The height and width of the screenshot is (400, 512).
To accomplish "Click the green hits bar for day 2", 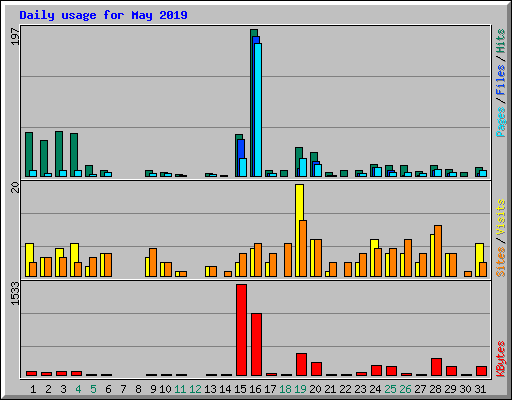I will tap(44, 157).
